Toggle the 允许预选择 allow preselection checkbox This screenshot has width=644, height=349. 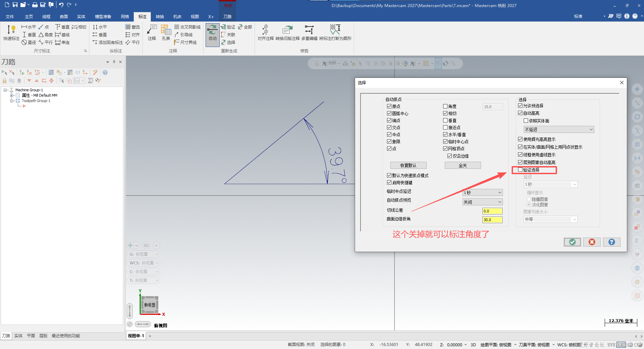coord(520,105)
